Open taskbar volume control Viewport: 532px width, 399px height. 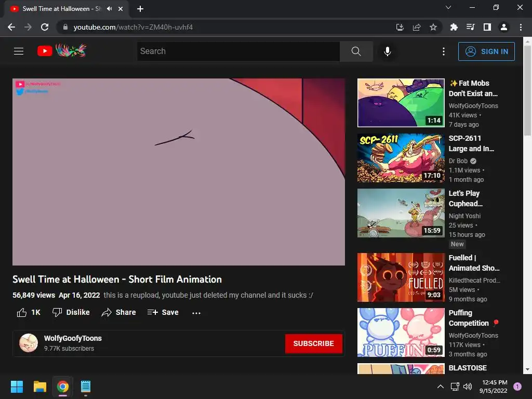pyautogui.click(x=468, y=387)
